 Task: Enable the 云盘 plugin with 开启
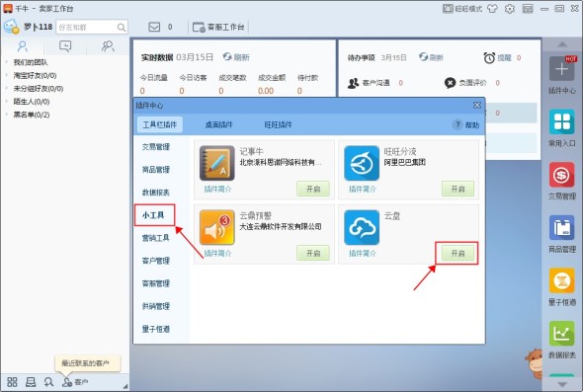point(458,253)
